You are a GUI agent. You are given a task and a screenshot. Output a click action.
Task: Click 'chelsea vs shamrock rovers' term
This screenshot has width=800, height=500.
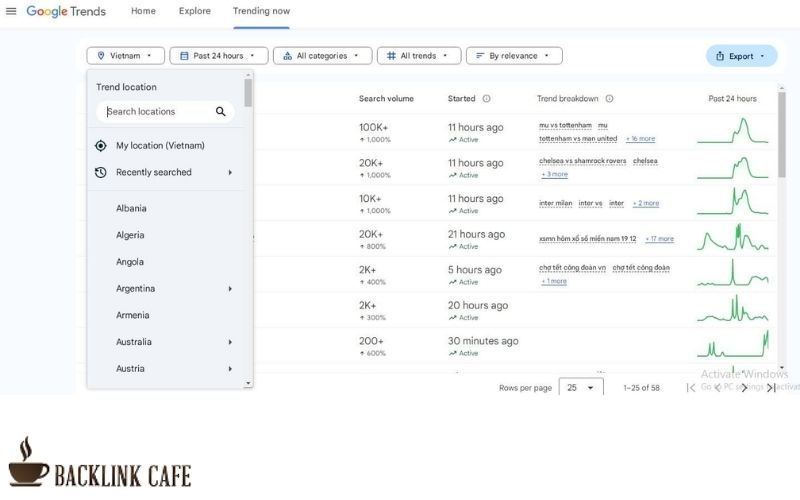click(582, 161)
